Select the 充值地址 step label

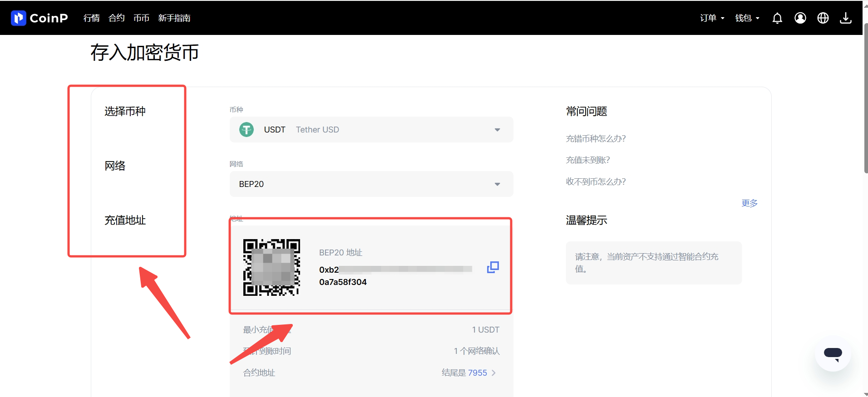point(125,221)
